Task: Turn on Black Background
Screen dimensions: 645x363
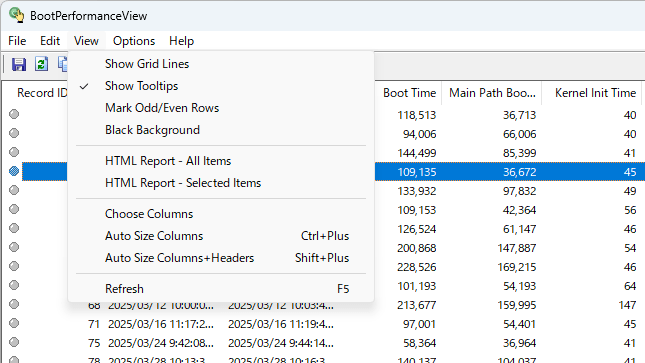Action: tap(221, 130)
